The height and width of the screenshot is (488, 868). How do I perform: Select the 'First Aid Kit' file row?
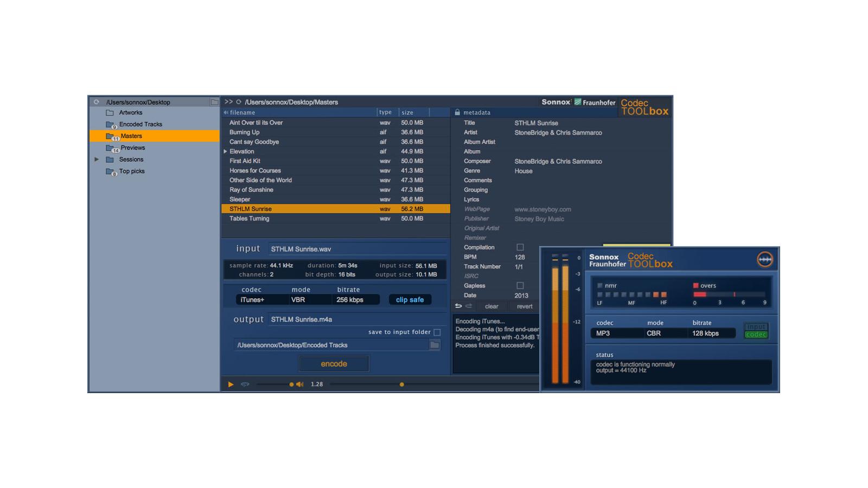click(336, 161)
